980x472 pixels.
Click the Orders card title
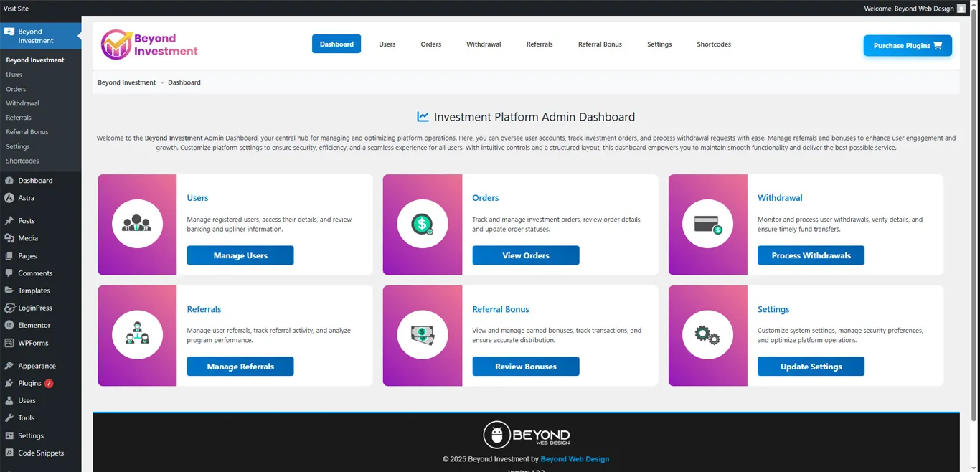(x=486, y=198)
